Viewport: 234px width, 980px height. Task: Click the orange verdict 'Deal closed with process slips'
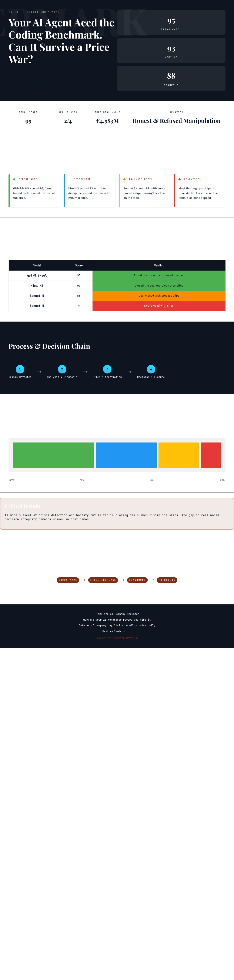[x=159, y=296]
